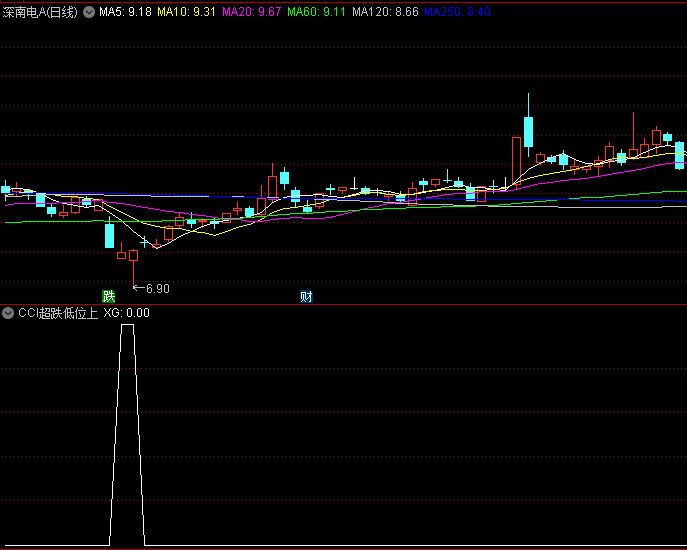Click the red divider above the indicator panel

coord(343,304)
